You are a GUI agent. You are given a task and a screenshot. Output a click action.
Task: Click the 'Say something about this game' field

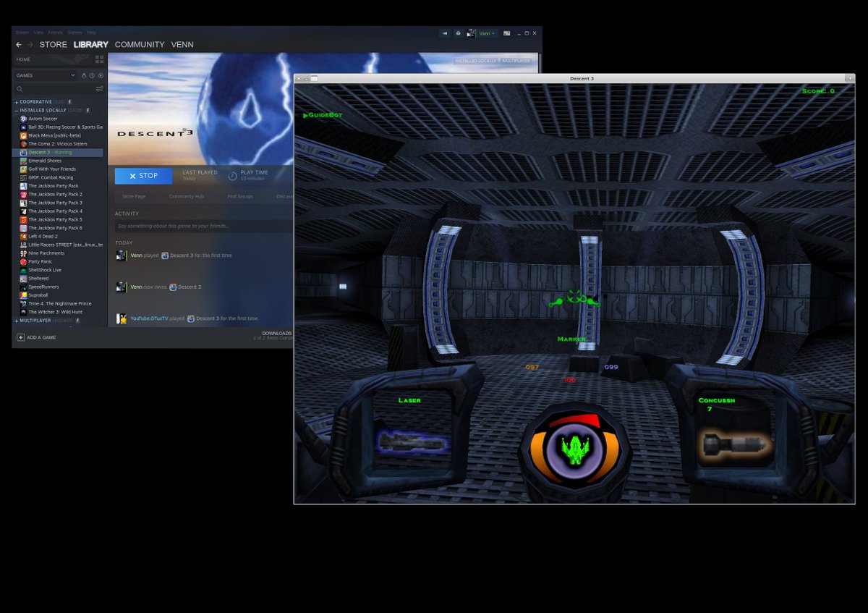pos(204,226)
